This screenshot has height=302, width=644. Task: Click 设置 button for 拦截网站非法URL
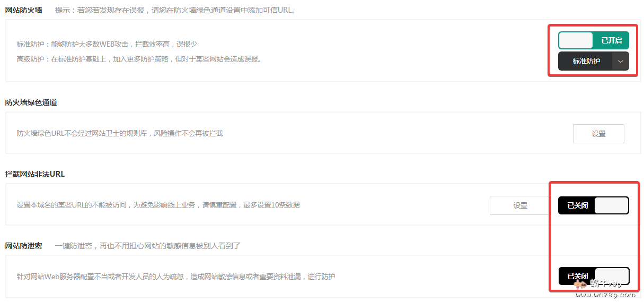[521, 205]
